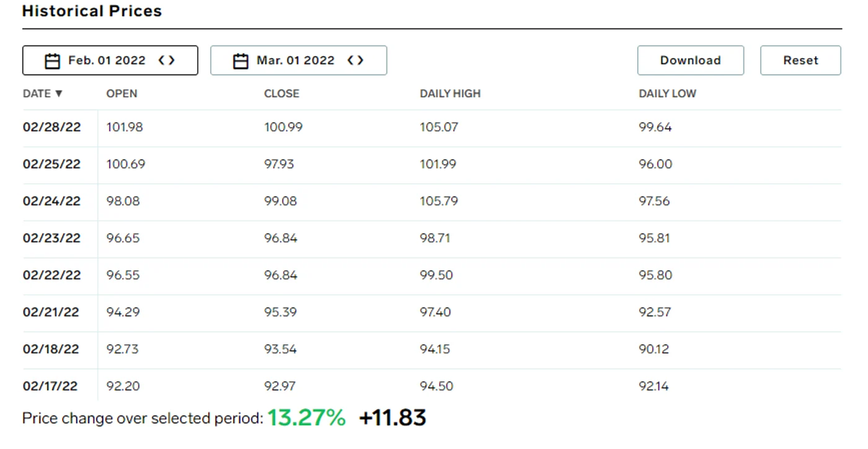Reset the selected date range
The width and height of the screenshot is (868, 449).
click(x=800, y=60)
